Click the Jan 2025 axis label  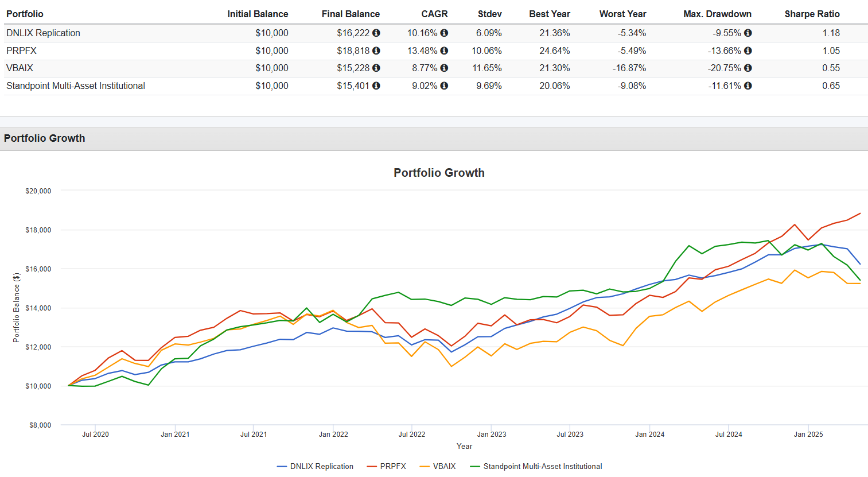point(808,435)
